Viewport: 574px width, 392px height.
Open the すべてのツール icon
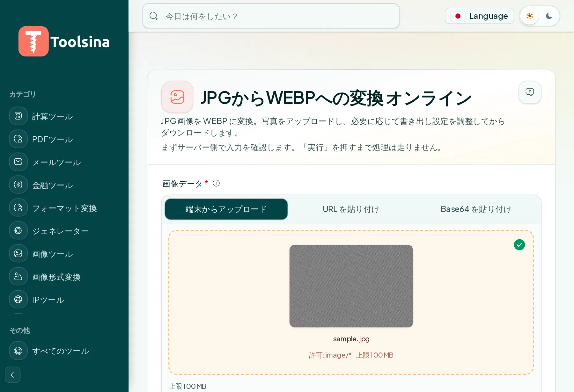pyautogui.click(x=18, y=351)
